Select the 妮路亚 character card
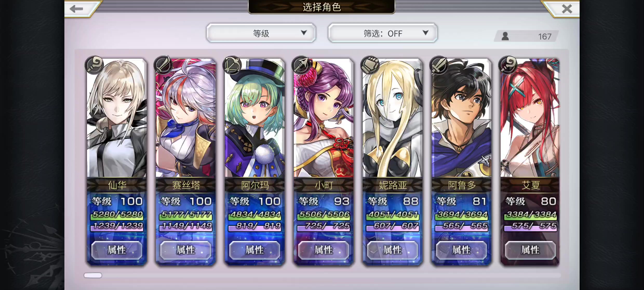Viewport: 644px width, 290px height. tap(392, 162)
